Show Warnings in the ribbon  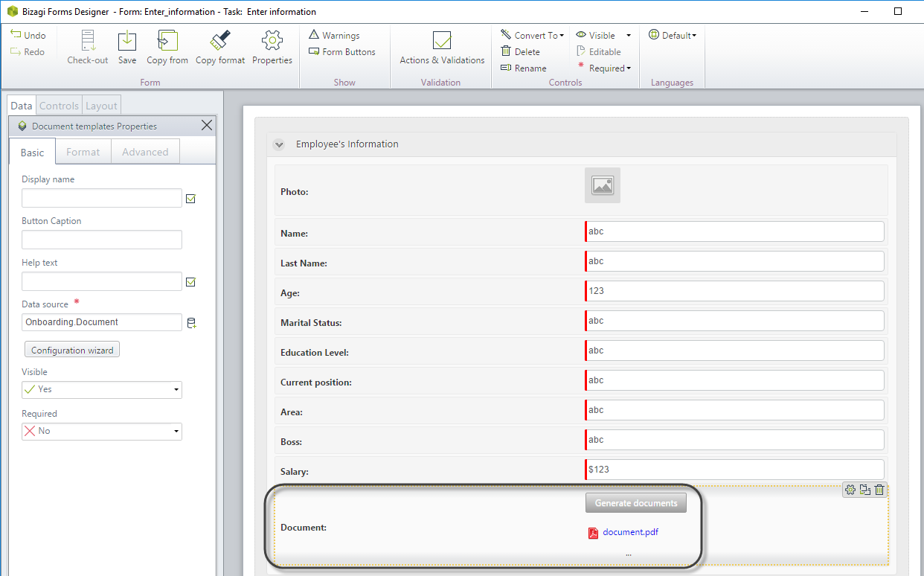(334, 35)
